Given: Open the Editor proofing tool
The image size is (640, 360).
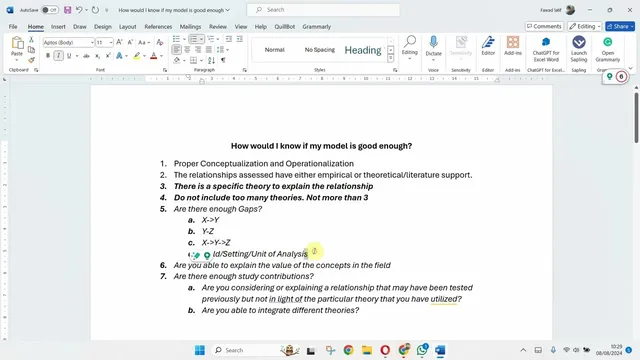Looking at the screenshot, I should pyautogui.click(x=488, y=46).
